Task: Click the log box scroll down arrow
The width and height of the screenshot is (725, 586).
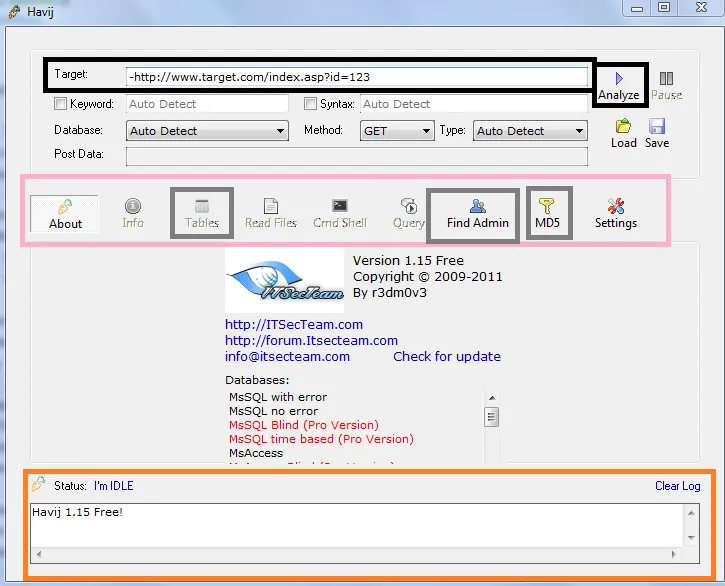Action: pyautogui.click(x=691, y=537)
